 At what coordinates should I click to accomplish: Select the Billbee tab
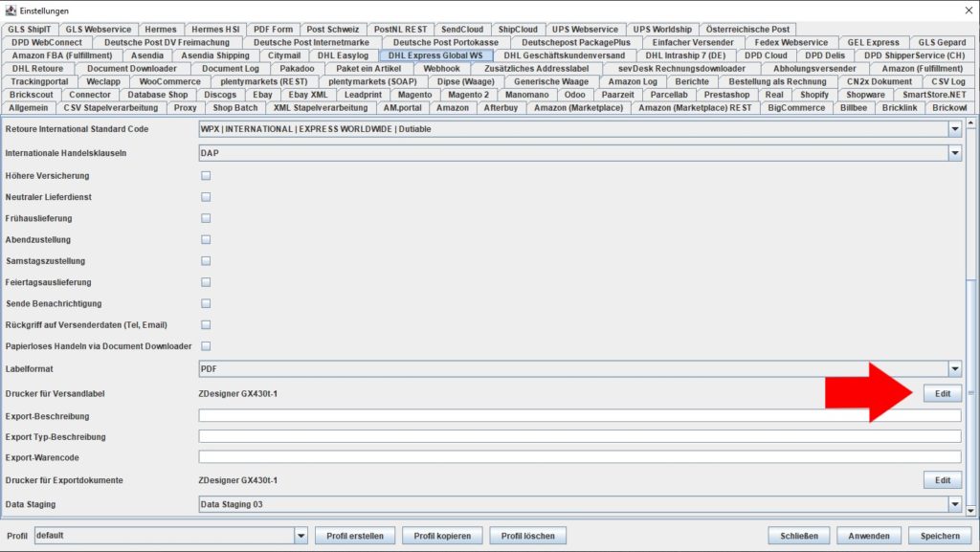pos(854,108)
